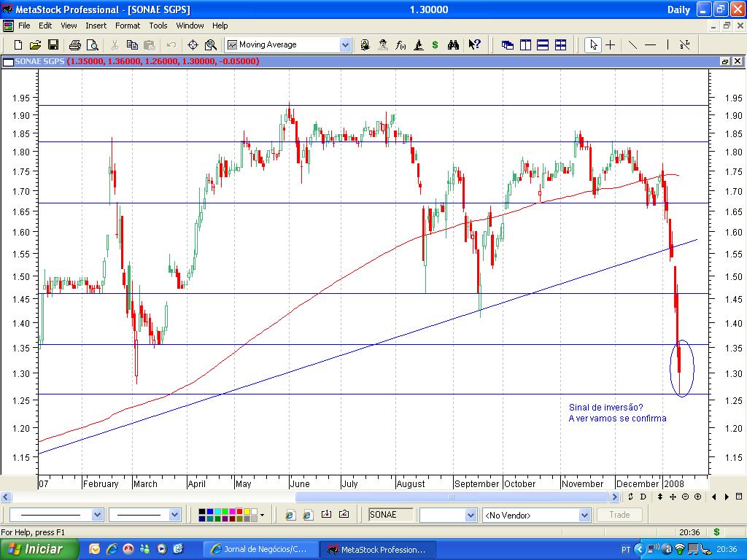
Task: Activate the arrow select pointer tool
Action: point(593,44)
